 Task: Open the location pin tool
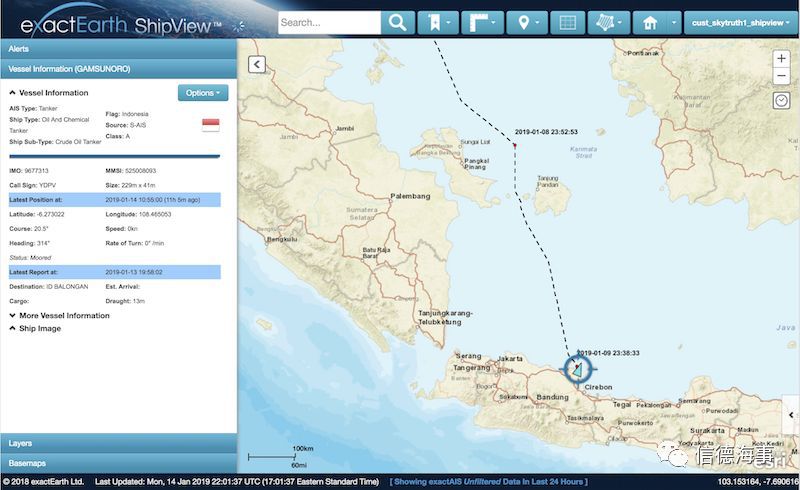click(x=527, y=22)
